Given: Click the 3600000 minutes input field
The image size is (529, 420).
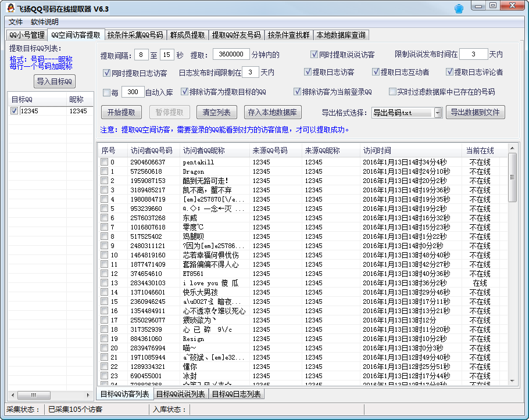Looking at the screenshot, I should 231,55.
